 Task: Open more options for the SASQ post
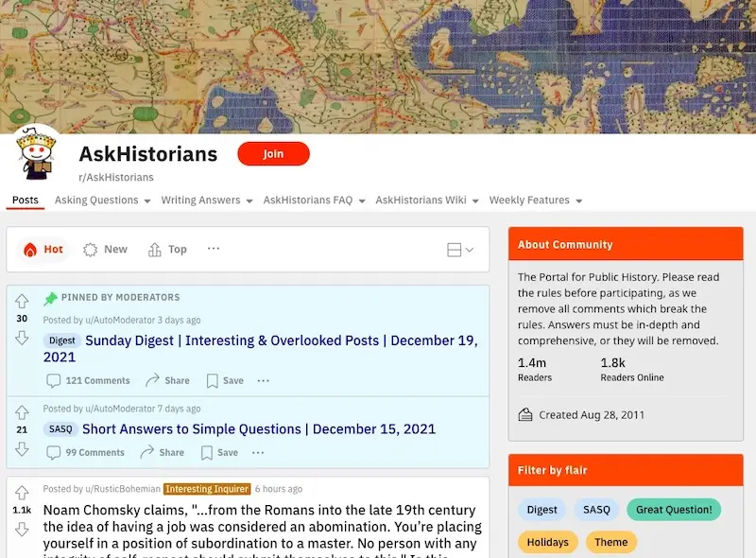tap(258, 452)
